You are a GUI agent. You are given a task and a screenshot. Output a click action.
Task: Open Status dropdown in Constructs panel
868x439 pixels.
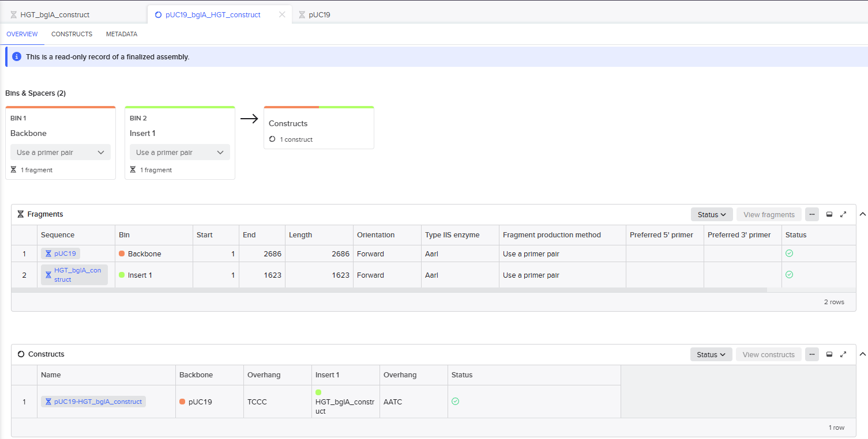711,354
